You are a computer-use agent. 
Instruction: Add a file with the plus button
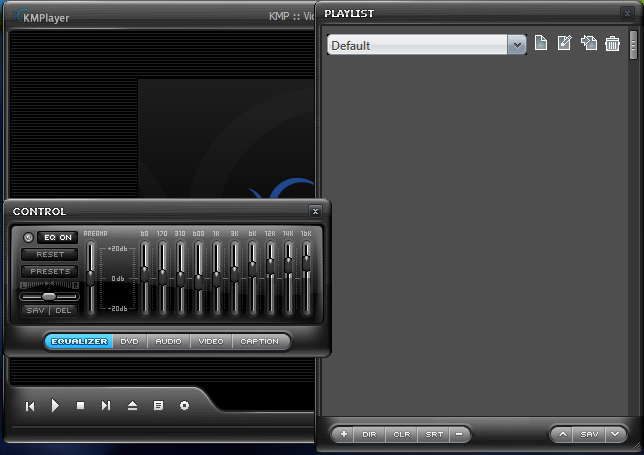[x=344, y=434]
